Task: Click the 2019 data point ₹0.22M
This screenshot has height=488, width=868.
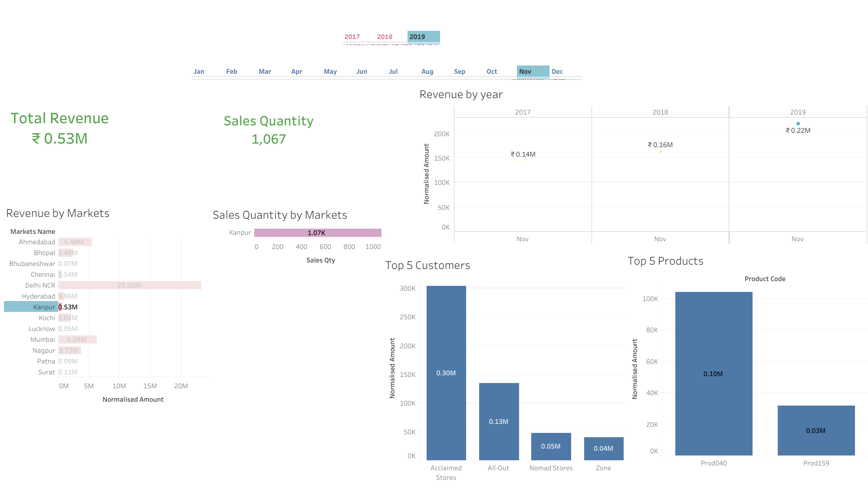Action: [798, 124]
